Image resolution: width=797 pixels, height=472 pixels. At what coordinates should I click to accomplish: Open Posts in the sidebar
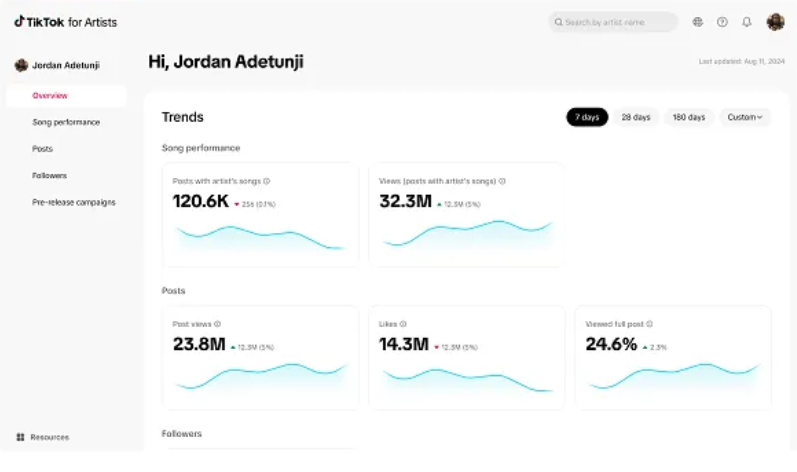coord(42,149)
